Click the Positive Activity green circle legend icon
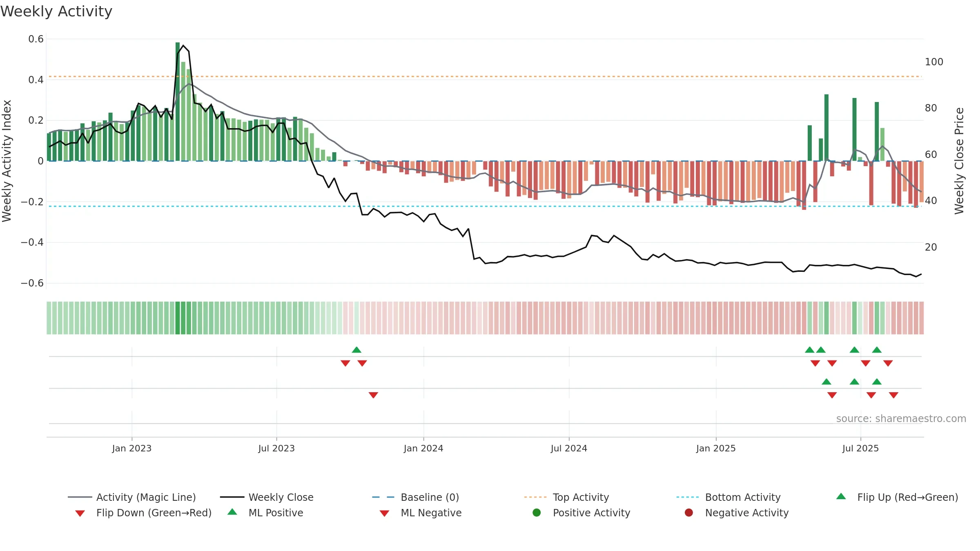 (537, 512)
